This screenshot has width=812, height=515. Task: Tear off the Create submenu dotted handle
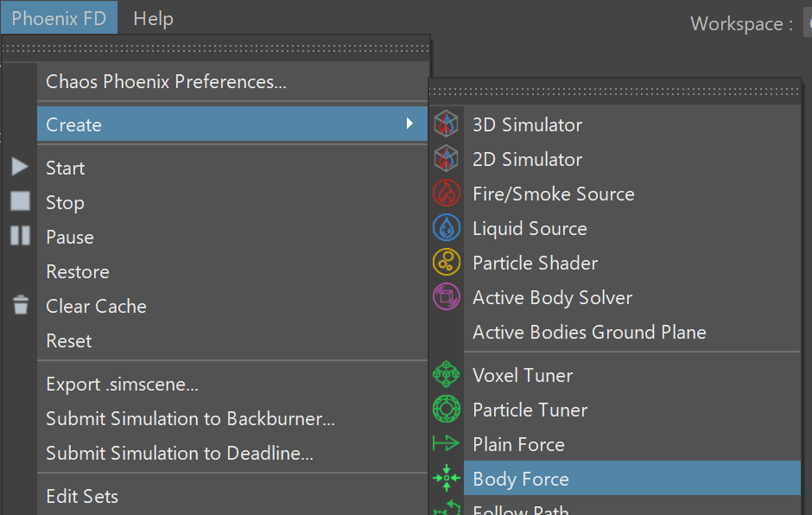coord(614,92)
